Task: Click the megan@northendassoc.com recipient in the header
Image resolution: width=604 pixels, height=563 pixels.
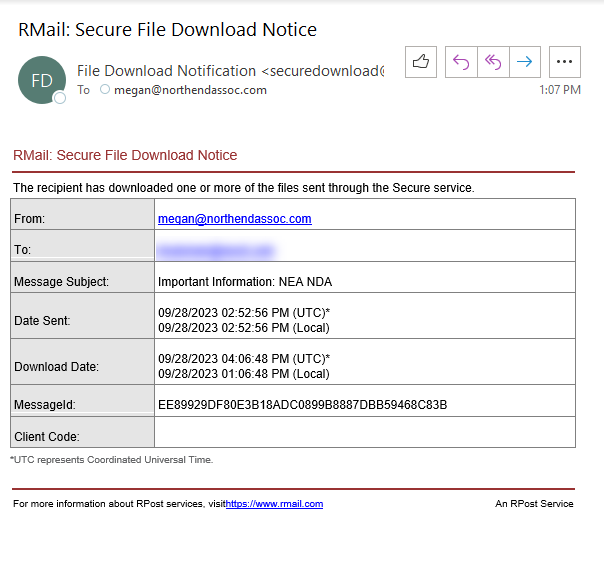Action: coord(190,90)
